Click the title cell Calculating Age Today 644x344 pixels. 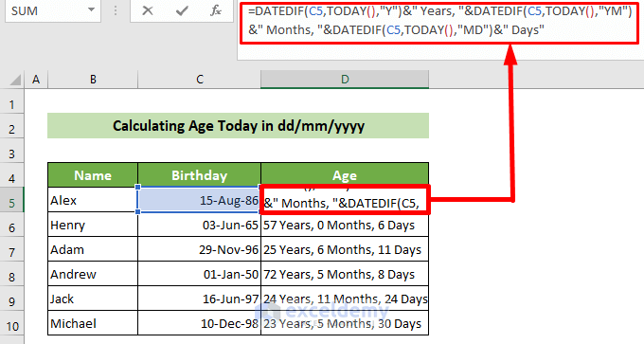(239, 126)
